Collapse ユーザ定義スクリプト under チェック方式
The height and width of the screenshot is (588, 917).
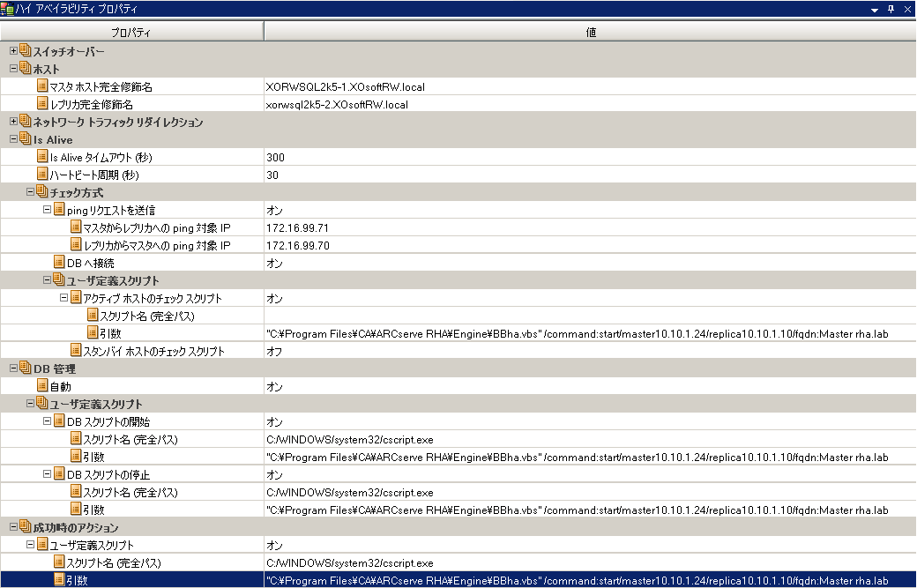coord(47,280)
